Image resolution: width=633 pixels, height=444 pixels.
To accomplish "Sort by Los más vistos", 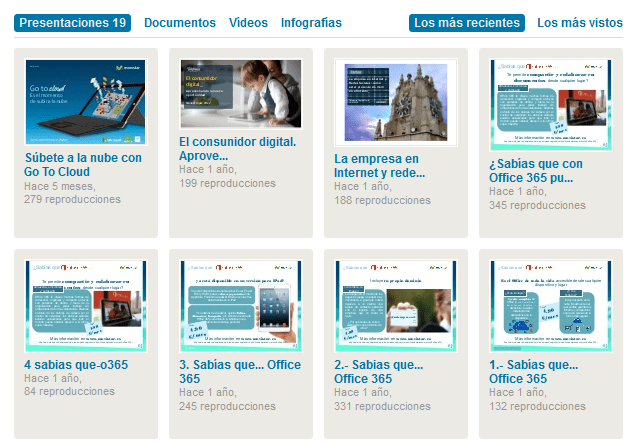I will 579,22.
